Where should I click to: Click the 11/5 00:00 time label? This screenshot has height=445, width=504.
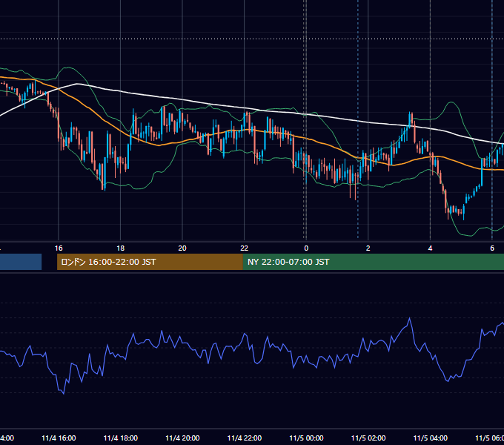pos(306,438)
